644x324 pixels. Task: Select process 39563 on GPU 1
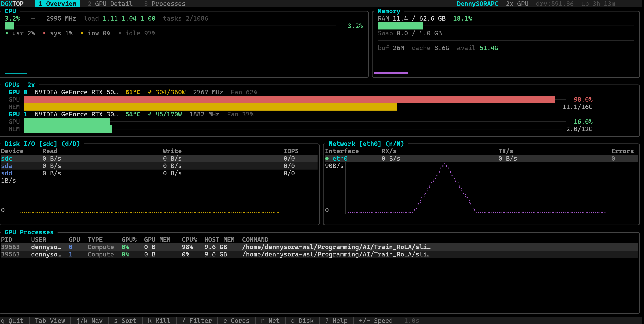319,254
